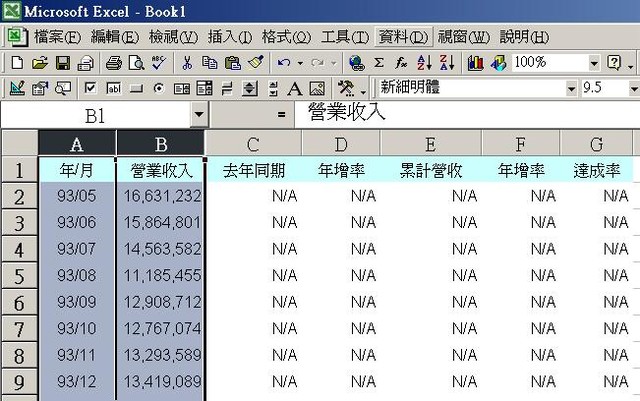Select the Label control tool marked A
The width and height of the screenshot is (640, 401).
click(295, 88)
